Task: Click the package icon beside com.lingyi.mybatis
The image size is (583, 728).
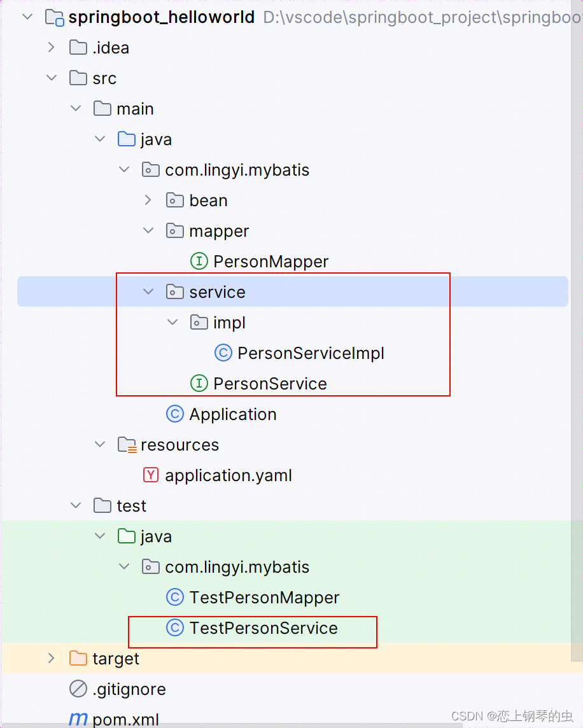Action: [151, 169]
